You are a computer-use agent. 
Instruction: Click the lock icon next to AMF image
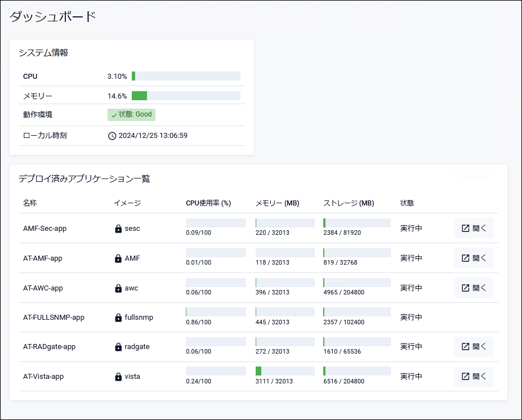[118, 258]
